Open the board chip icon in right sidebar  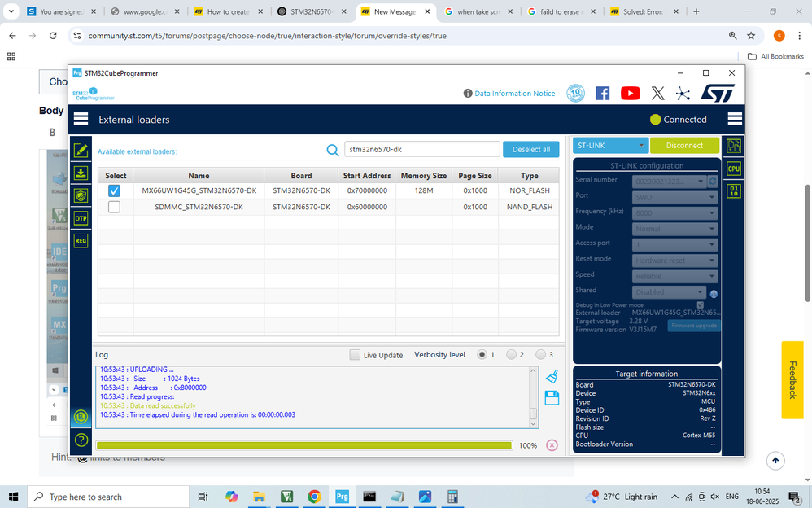coord(734,146)
